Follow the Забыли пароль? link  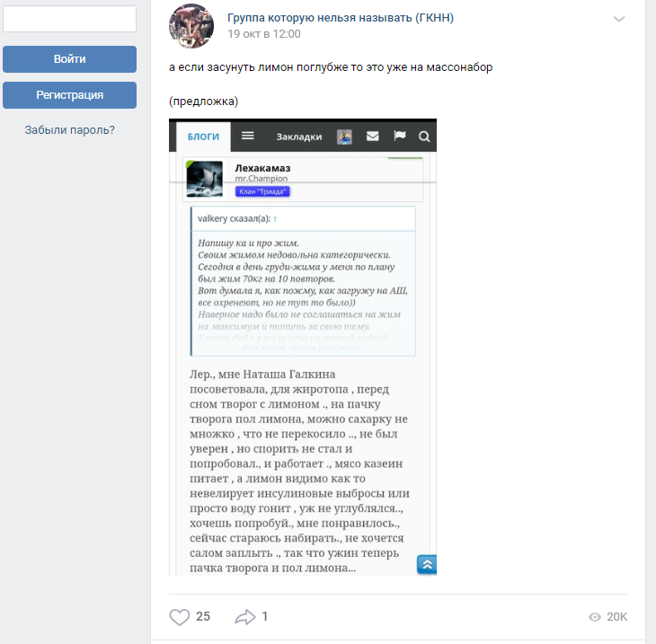(69, 130)
